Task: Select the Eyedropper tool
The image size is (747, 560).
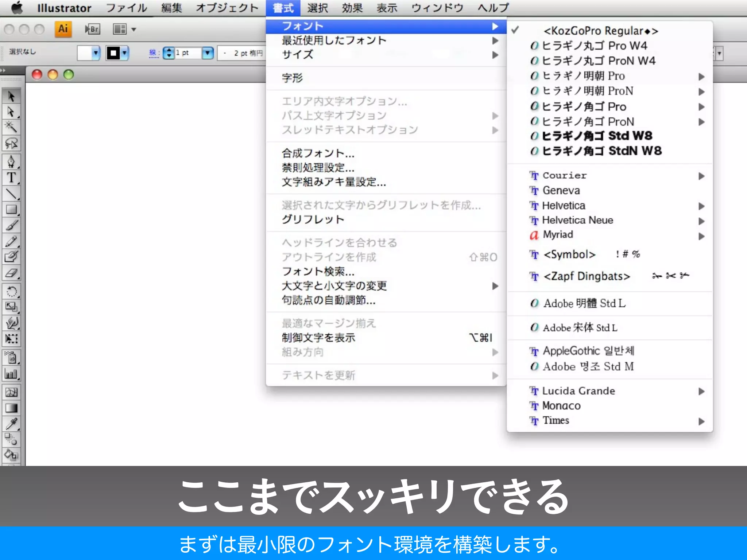Action: tap(11, 424)
